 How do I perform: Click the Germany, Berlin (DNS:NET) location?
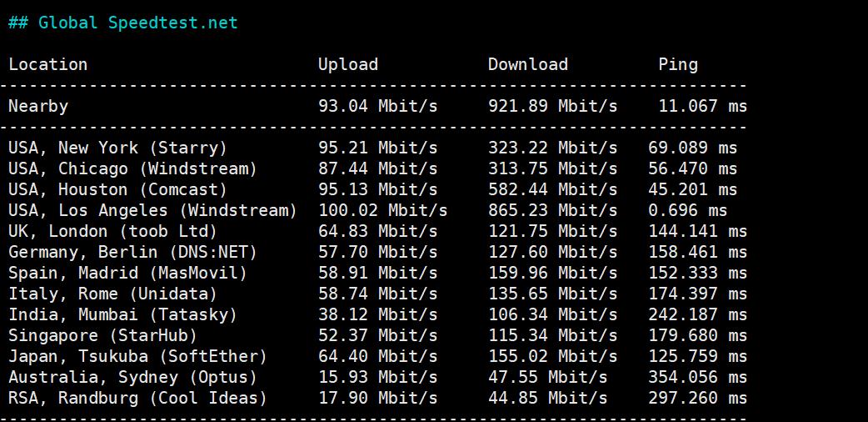pos(132,252)
